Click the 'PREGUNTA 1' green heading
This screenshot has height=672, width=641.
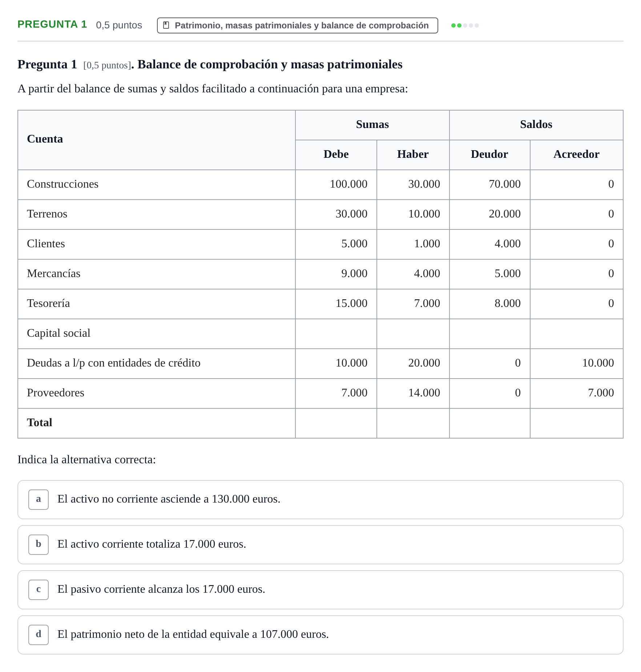coord(52,24)
